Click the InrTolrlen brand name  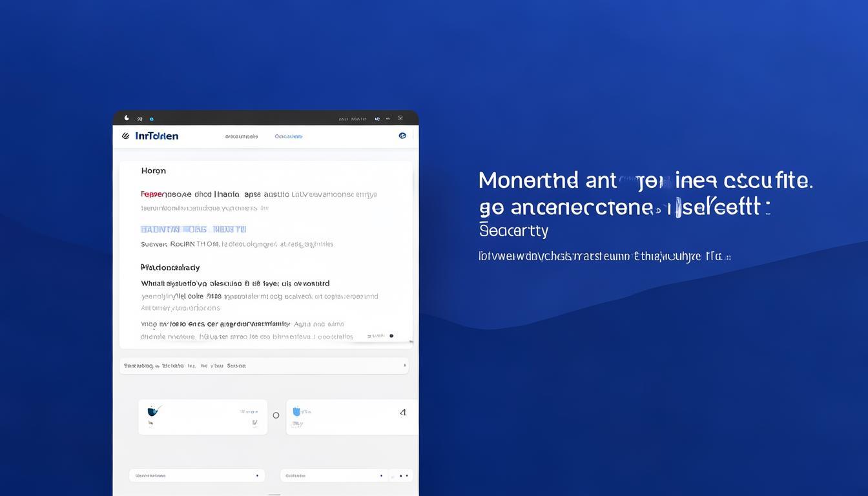tap(157, 136)
